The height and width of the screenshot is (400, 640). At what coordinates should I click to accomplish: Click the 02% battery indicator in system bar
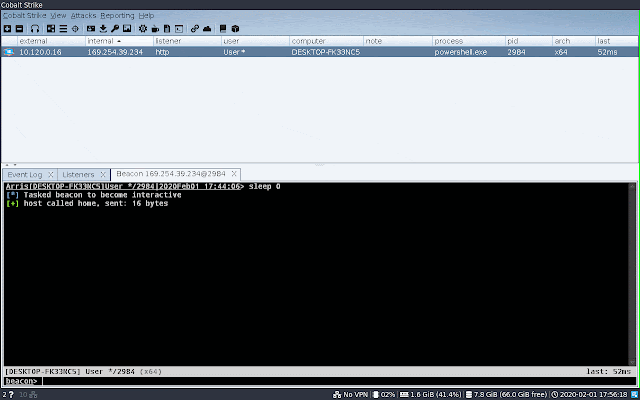pyautogui.click(x=384, y=394)
